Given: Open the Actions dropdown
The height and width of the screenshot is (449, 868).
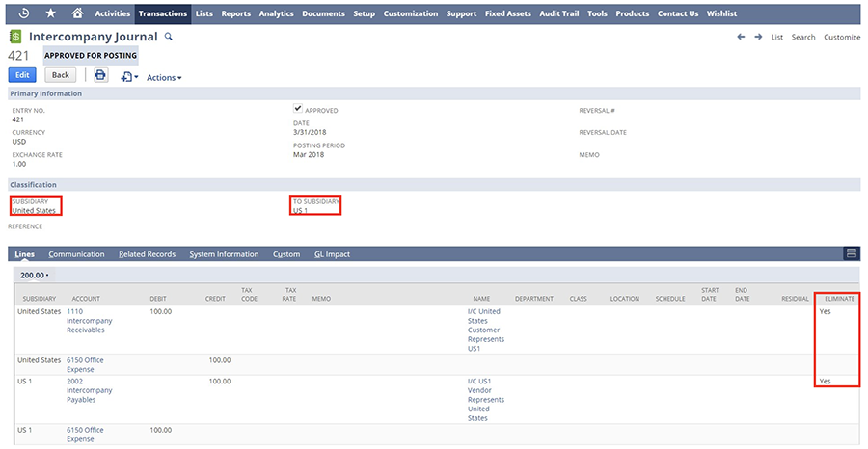Looking at the screenshot, I should (164, 77).
